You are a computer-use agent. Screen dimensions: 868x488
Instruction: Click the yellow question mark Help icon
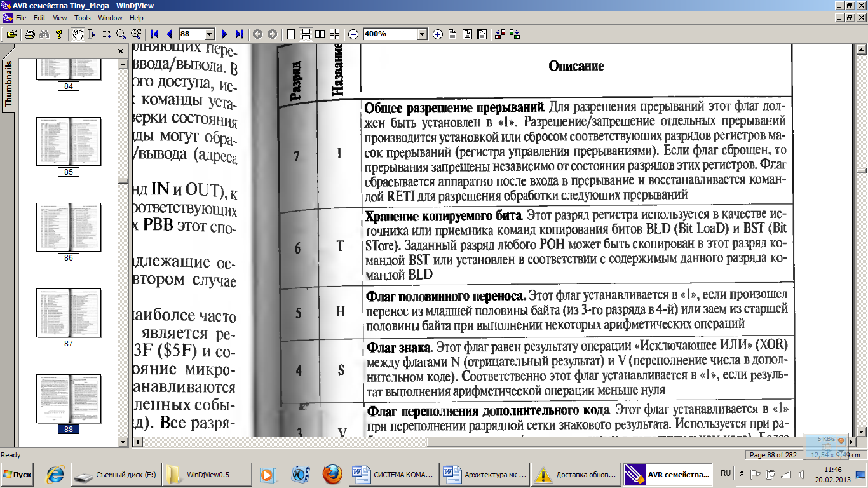click(59, 34)
